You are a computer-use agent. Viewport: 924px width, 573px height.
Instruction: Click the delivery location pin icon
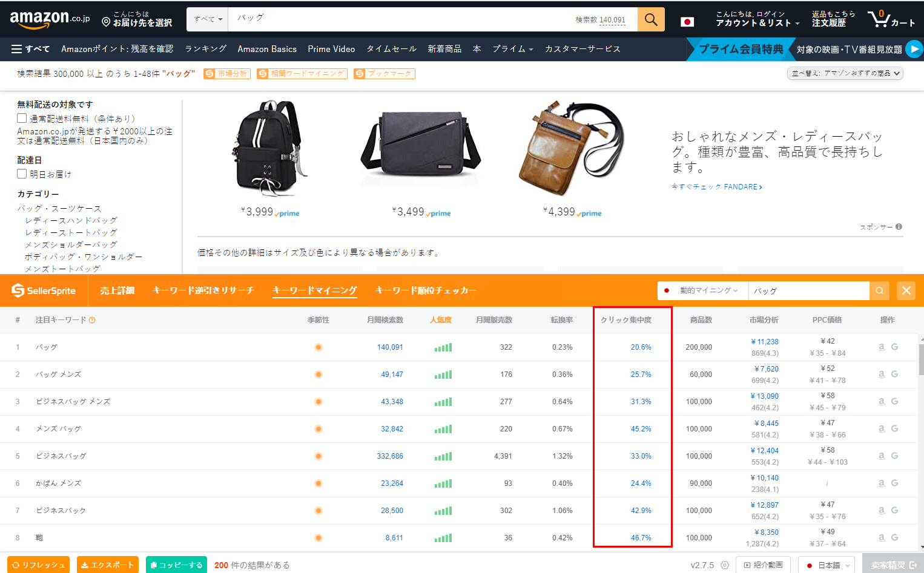tap(106, 22)
